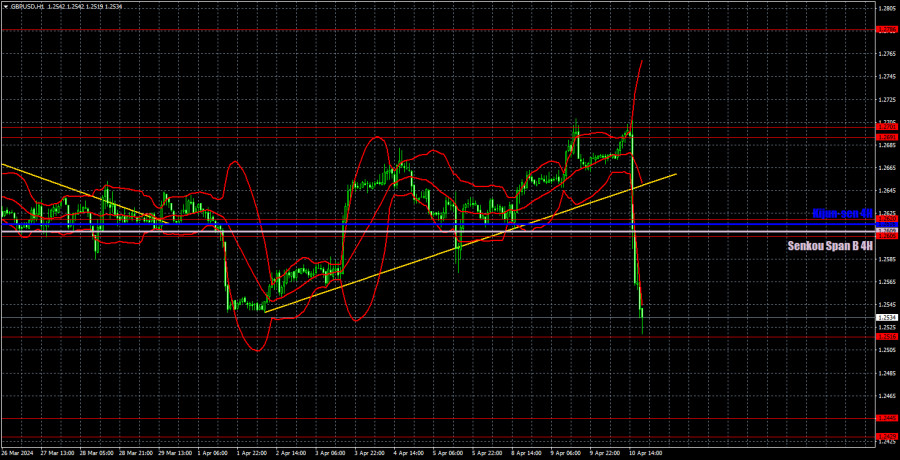Click the 1.2465 price axis value

point(885,396)
